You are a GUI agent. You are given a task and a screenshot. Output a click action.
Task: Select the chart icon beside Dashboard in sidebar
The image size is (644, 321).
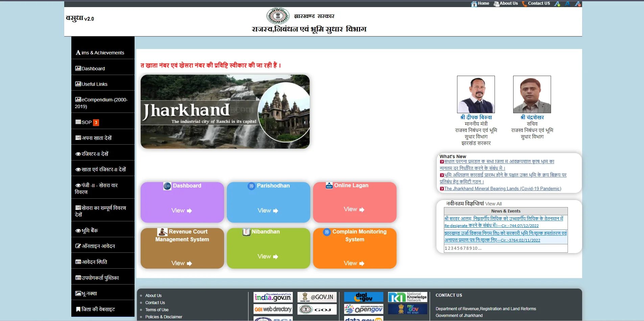tap(78, 68)
